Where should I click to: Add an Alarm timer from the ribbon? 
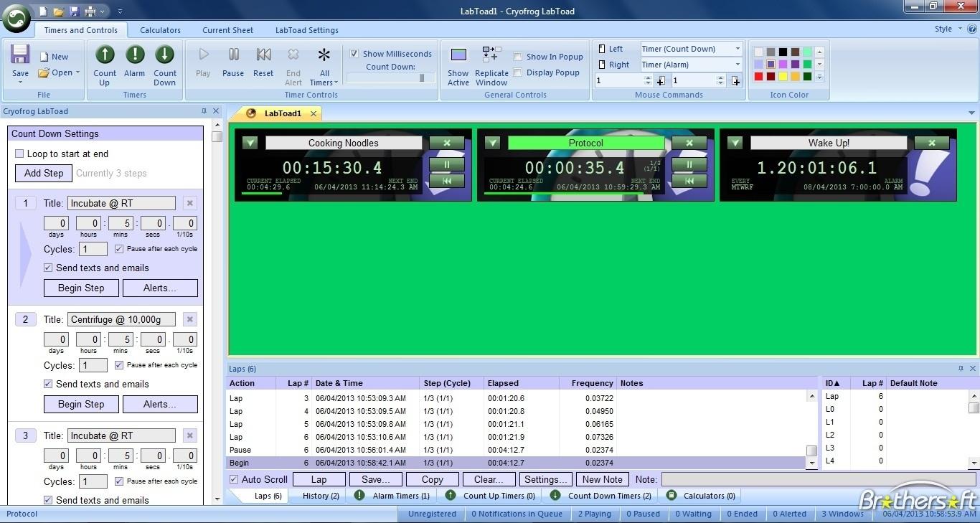click(x=134, y=62)
